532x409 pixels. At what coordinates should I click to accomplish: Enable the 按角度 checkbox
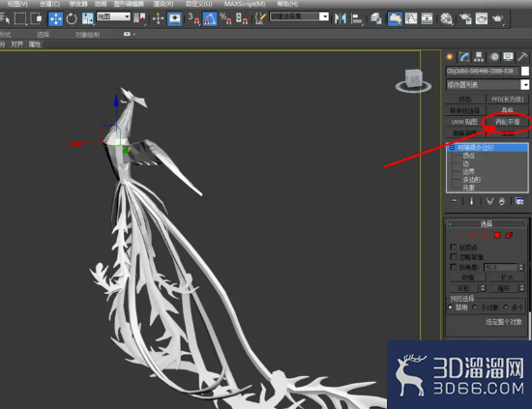[454, 267]
